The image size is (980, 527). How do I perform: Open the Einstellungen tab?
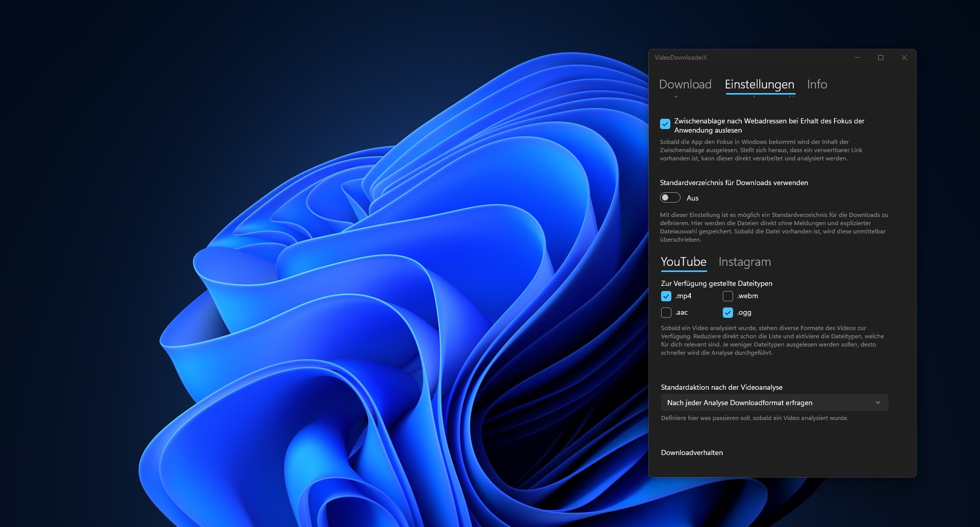point(759,84)
